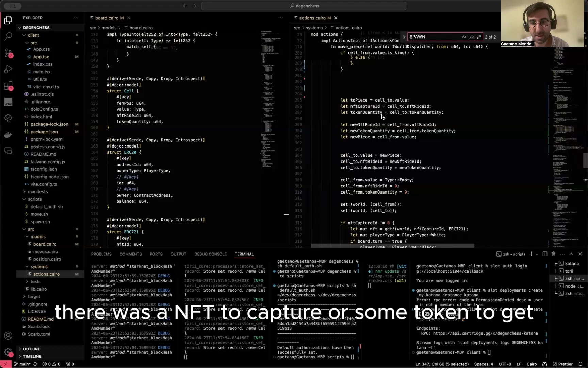The image size is (588, 368).
Task: Select the torii terminal
Action: [569, 271]
